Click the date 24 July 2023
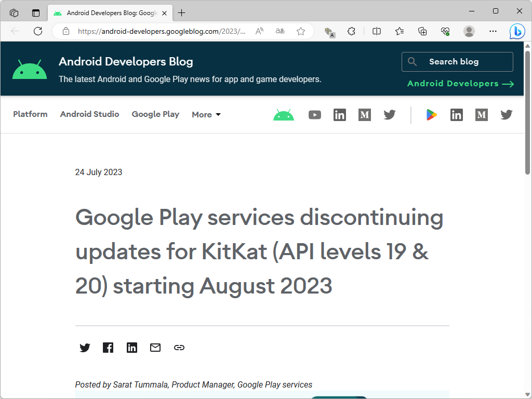Viewport: 532px width, 399px height. tap(98, 172)
